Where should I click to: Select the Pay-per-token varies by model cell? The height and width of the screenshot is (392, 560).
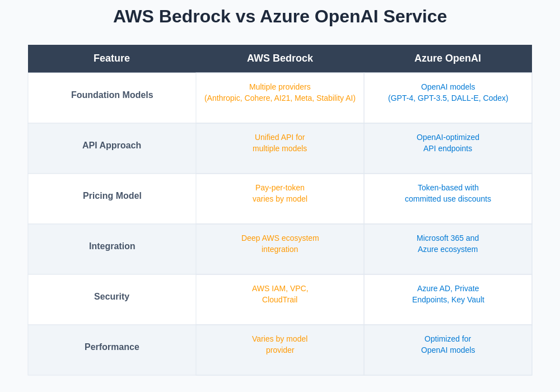[x=280, y=194]
